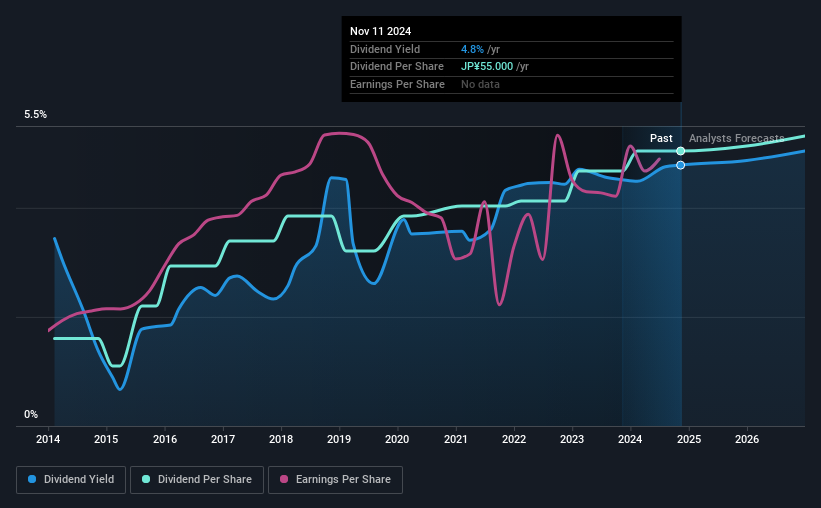This screenshot has width=821, height=508.
Task: Click the Nov 11 2024 tooltip date
Action: (381, 31)
